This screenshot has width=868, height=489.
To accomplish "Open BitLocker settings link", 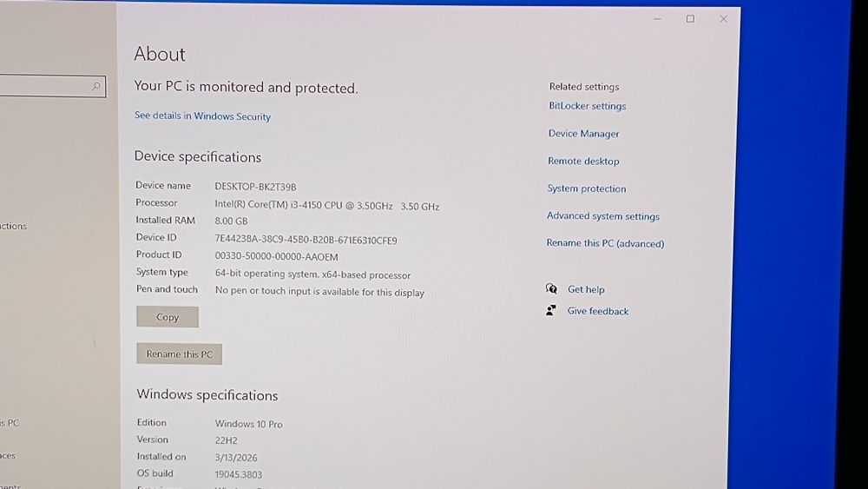I will coord(588,106).
